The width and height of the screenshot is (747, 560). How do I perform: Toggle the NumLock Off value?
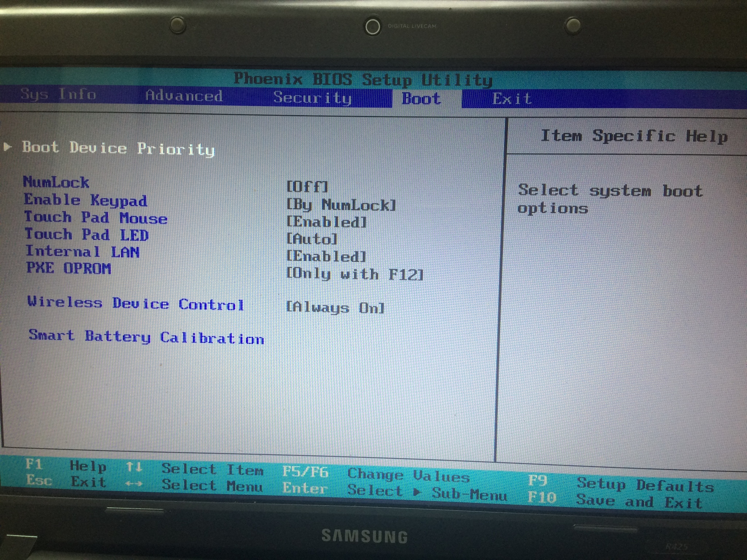[x=307, y=187]
